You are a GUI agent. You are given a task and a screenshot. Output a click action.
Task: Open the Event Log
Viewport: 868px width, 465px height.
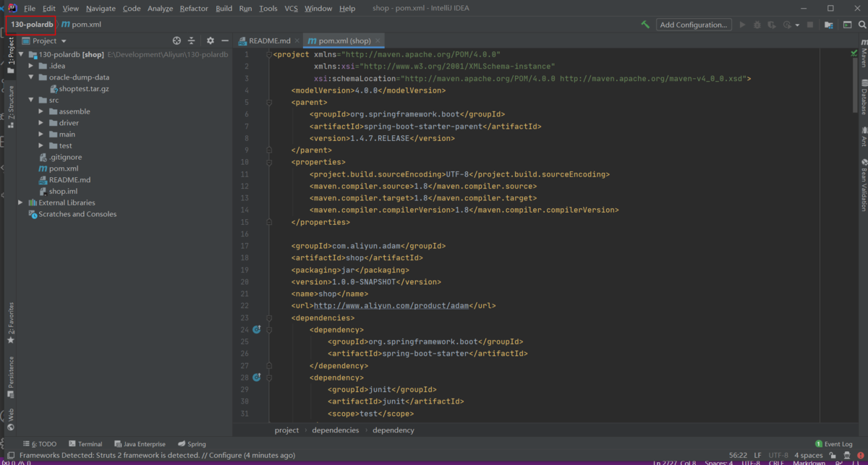834,444
